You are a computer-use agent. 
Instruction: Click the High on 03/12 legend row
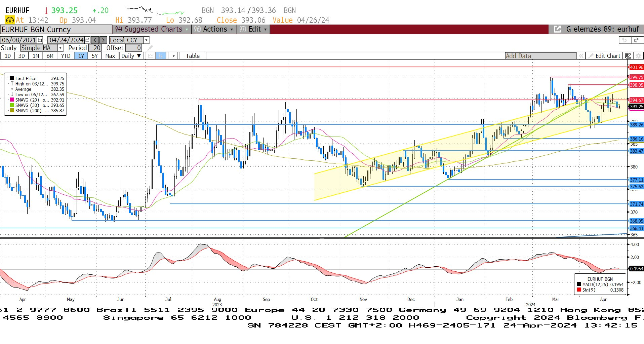click(x=37, y=84)
